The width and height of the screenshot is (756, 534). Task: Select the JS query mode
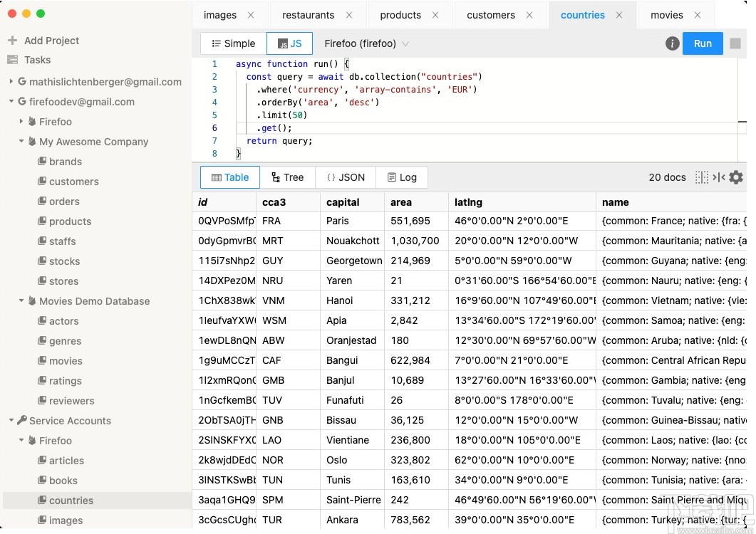289,43
